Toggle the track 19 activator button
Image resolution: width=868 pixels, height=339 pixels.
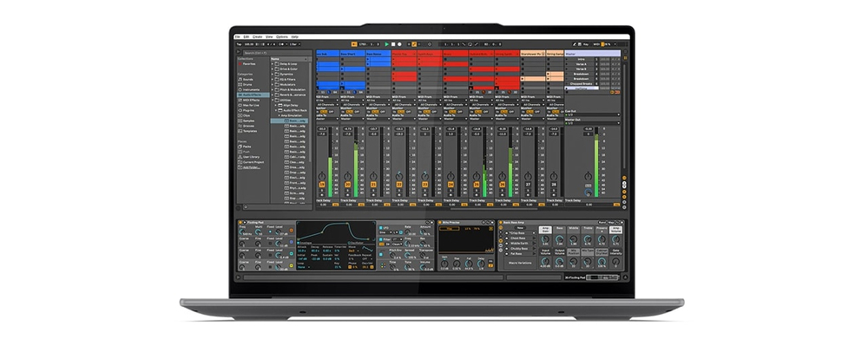(x=322, y=184)
